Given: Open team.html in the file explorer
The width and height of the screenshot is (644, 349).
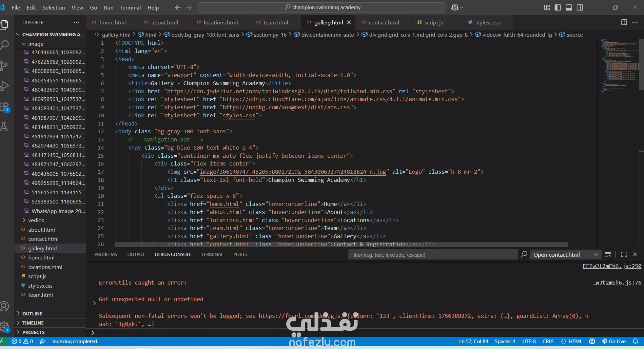Looking at the screenshot, I should [x=50, y=295].
